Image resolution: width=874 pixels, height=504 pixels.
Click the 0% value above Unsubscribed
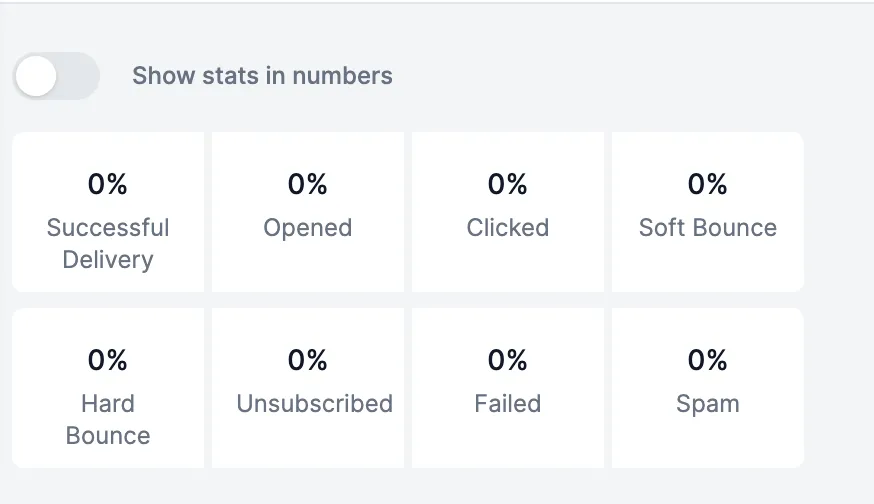308,360
